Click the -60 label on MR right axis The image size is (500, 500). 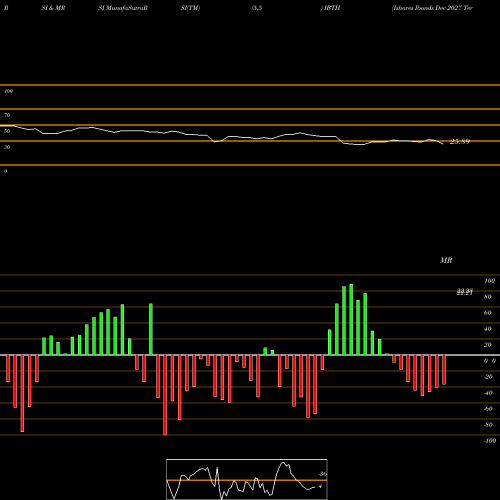click(x=488, y=409)
